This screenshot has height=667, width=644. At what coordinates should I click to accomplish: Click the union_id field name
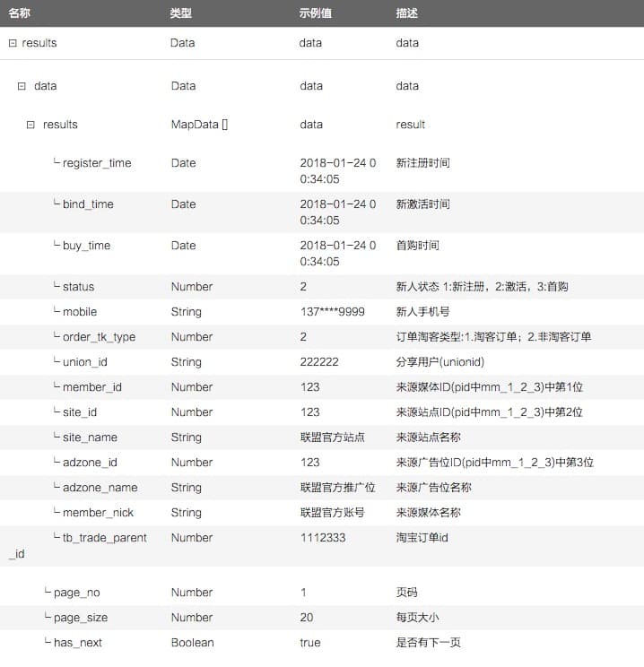pos(84,362)
